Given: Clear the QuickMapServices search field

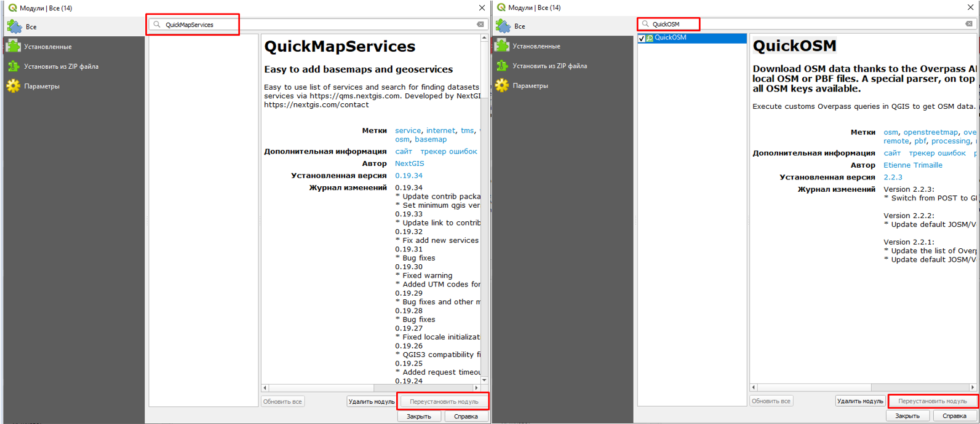Looking at the screenshot, I should pos(480,25).
